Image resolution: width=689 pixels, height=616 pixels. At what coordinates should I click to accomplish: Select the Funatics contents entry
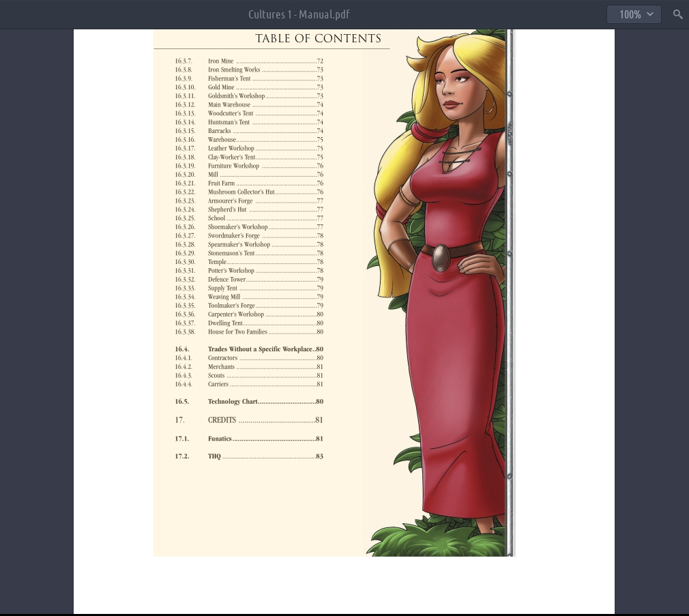pos(220,439)
